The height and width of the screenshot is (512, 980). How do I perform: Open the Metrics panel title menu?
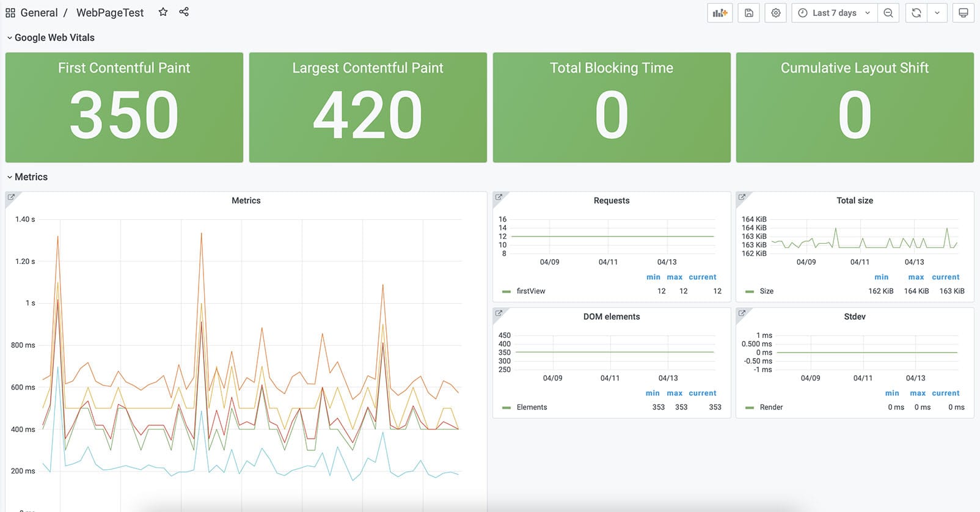click(246, 200)
